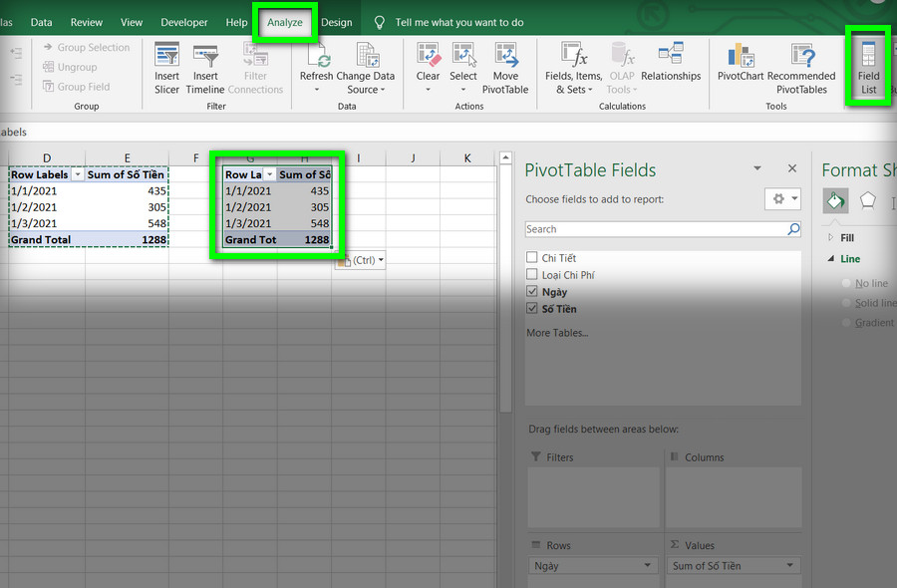Click the More Tables link
This screenshot has width=897, height=588.
(x=557, y=333)
